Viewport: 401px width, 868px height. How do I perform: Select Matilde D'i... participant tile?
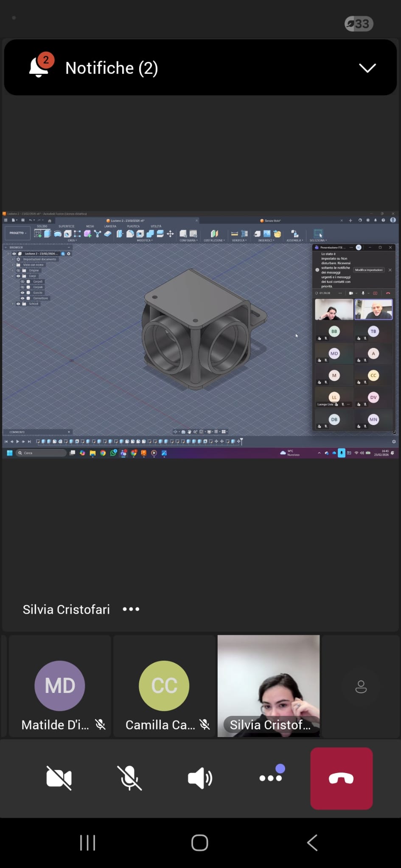point(60,686)
